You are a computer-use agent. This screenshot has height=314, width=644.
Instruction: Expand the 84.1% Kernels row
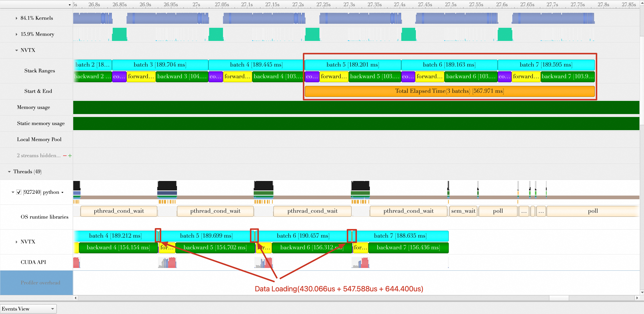pyautogui.click(x=16, y=18)
